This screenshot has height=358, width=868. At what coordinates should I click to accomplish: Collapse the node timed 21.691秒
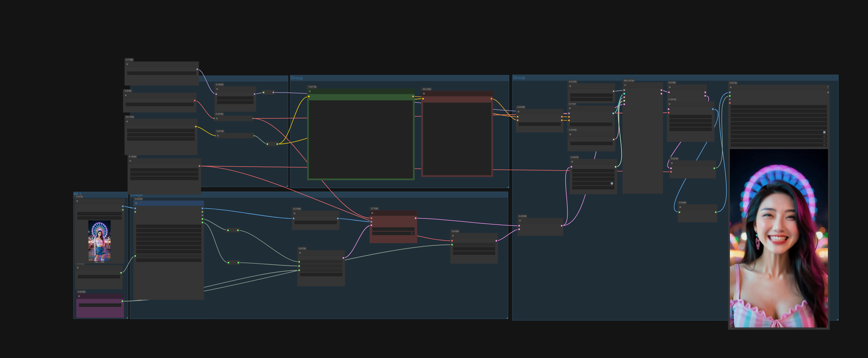669,104
